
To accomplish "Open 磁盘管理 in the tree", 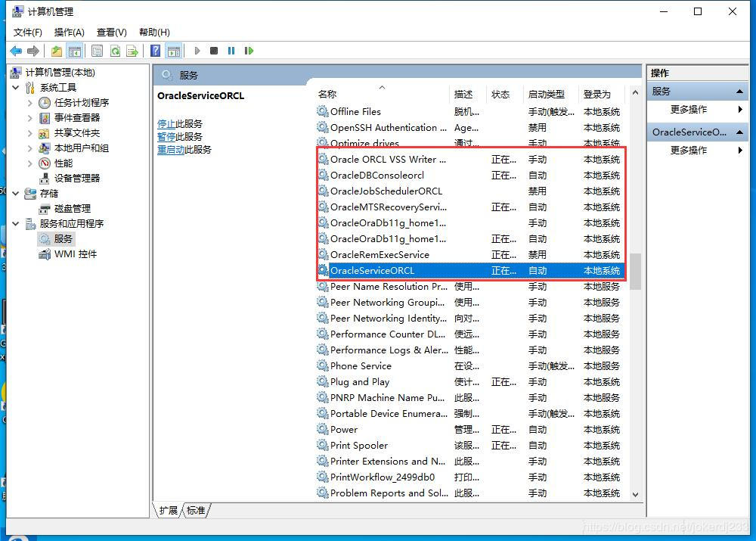I will pos(73,209).
